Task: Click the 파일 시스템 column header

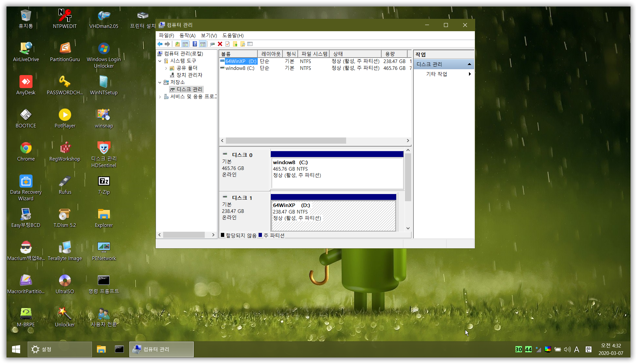Action: click(314, 54)
